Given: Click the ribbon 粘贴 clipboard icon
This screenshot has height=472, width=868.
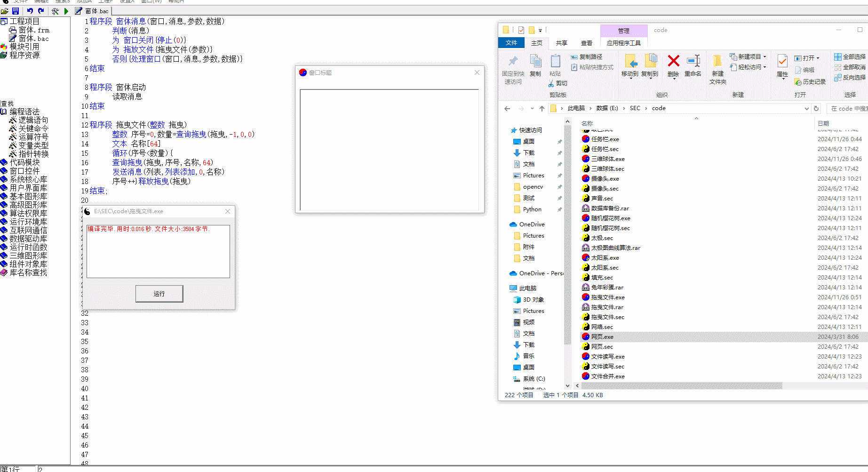Looking at the screenshot, I should 555,61.
